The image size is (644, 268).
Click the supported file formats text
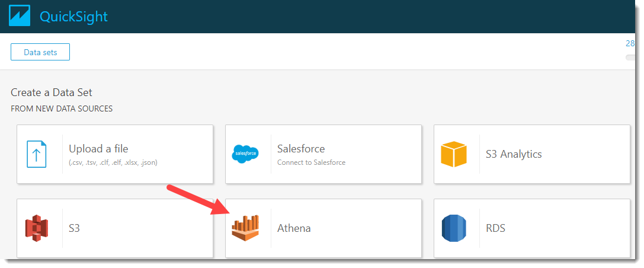click(x=113, y=162)
